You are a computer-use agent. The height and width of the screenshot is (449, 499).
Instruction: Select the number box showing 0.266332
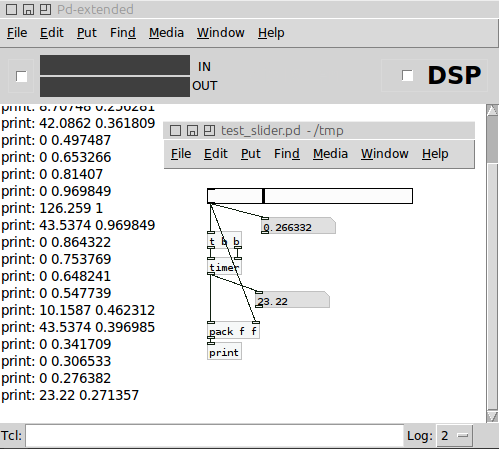298,226
